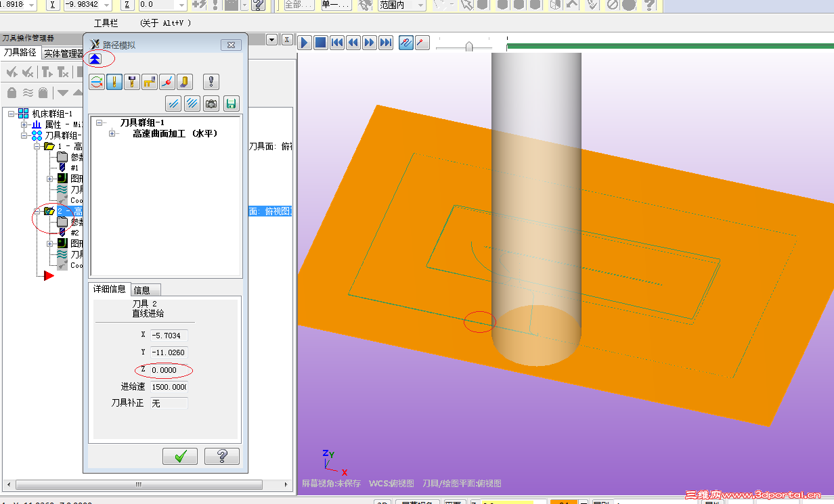Jump to the next stop position
The width and height of the screenshot is (834, 504).
click(x=386, y=43)
